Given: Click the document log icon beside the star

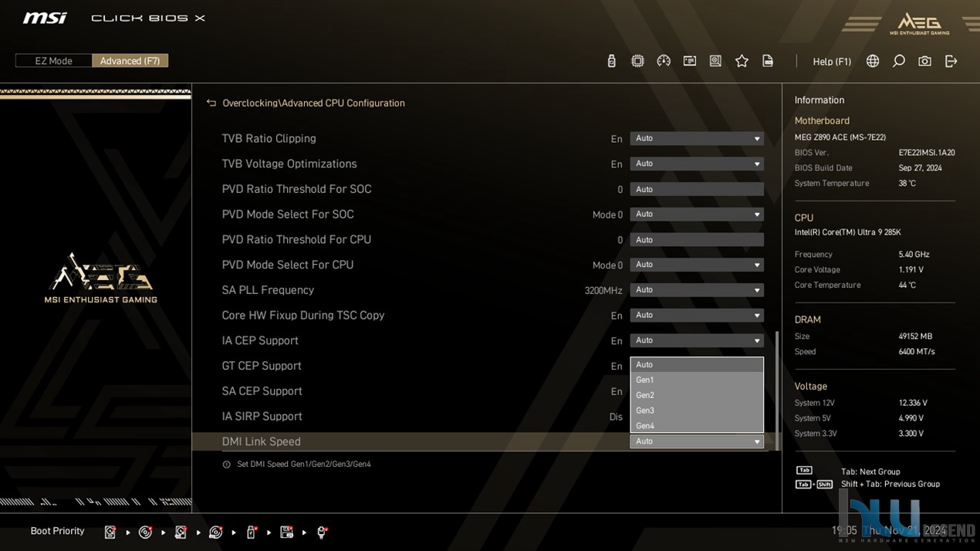Looking at the screenshot, I should coord(768,61).
